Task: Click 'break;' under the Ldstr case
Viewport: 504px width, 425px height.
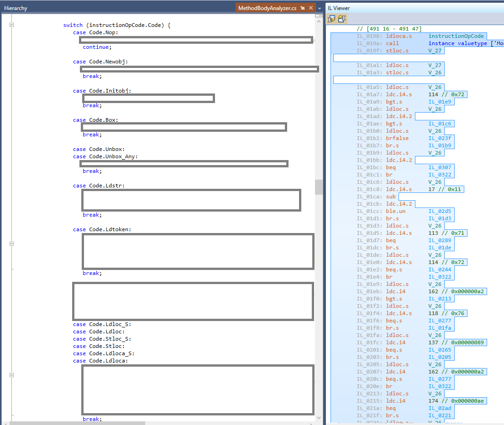Action: pos(92,215)
